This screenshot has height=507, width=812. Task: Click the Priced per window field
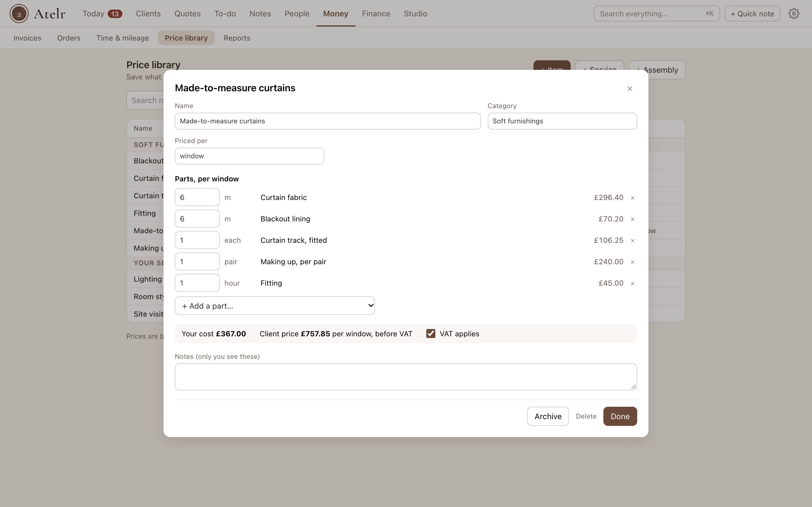(249, 156)
